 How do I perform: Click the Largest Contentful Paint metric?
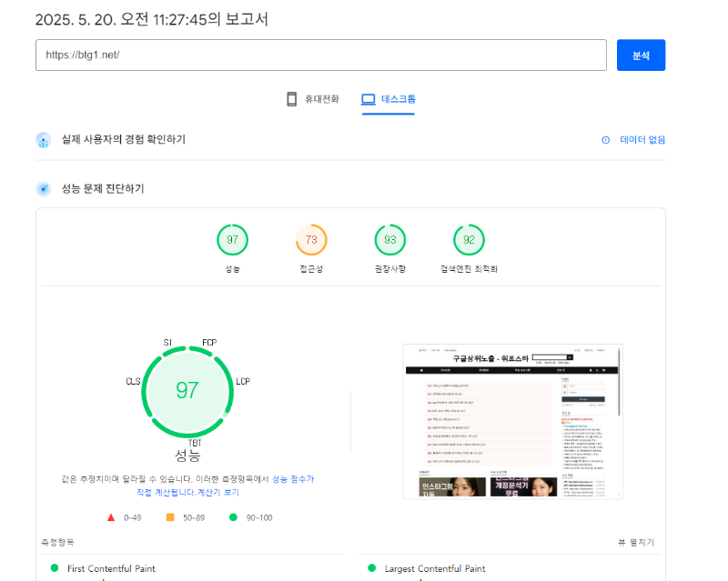(x=435, y=568)
